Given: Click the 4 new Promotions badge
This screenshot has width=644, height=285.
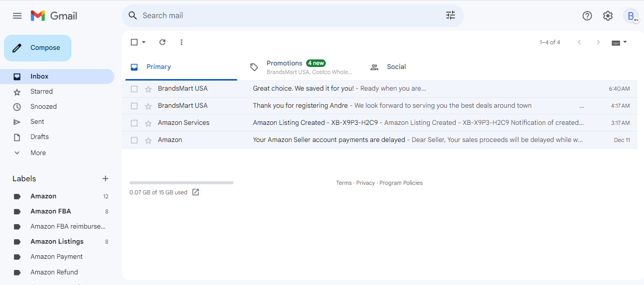Looking at the screenshot, I should 316,63.
